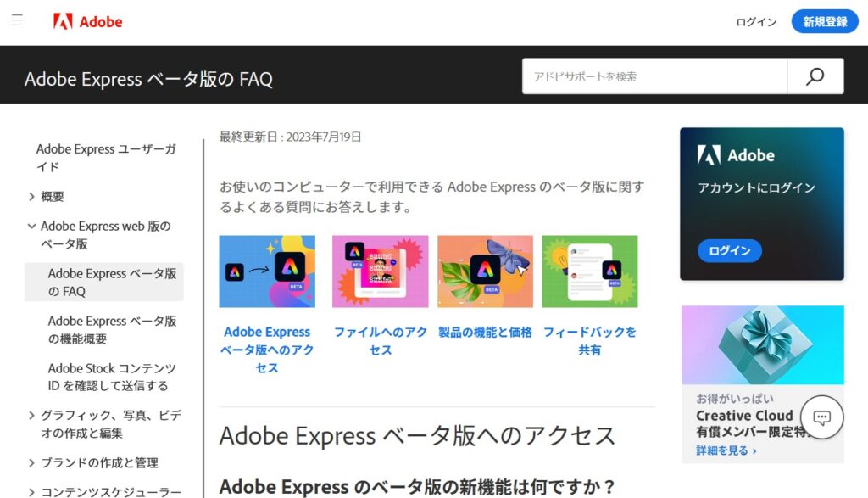The image size is (868, 498).
Task: Expand the 概要 sidebar section
Action: (x=31, y=197)
